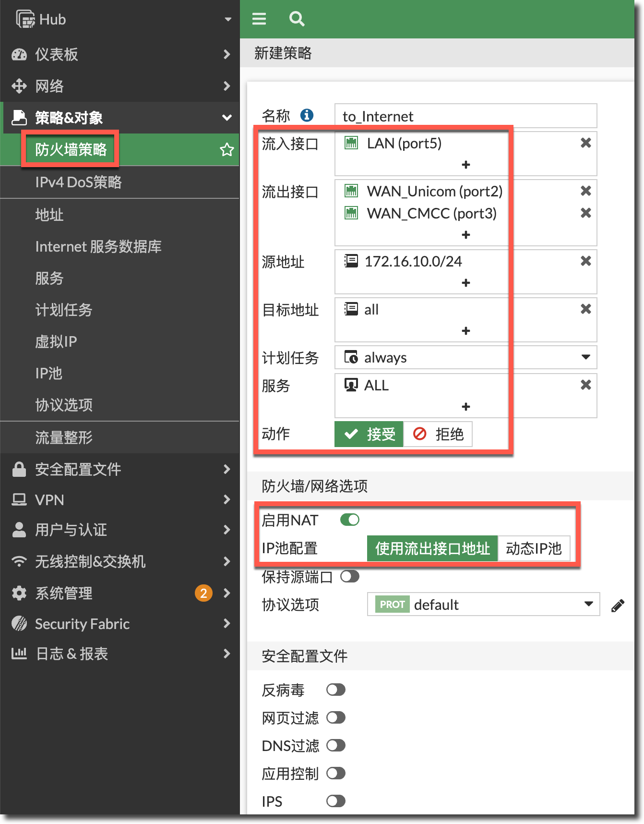Open 虚拟IP menu item
The image size is (644, 824).
(x=56, y=342)
